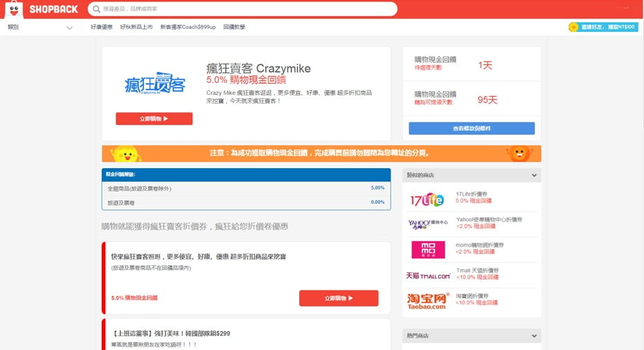Viewport: 644px width, 350px height.
Task: Open the 淘寶網折價券 link
Action: click(472, 296)
